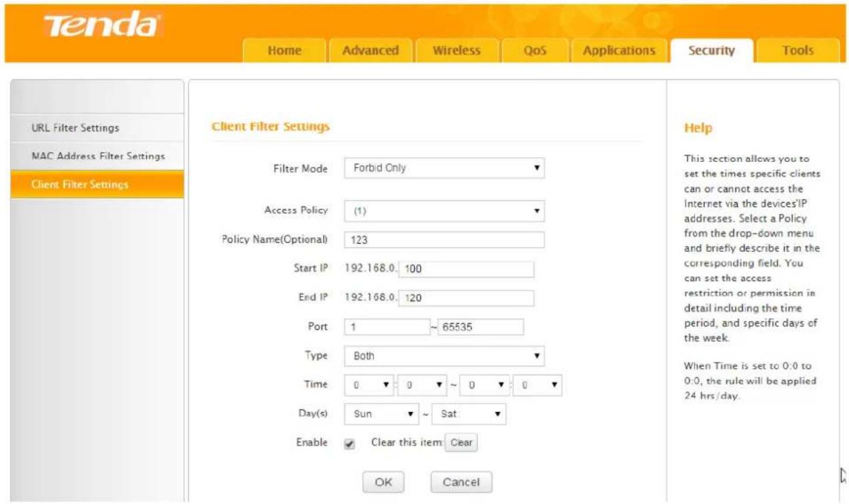Viewport: 849px width, 504px height.
Task: Expand the Filter Mode dropdown
Action: 444,168
